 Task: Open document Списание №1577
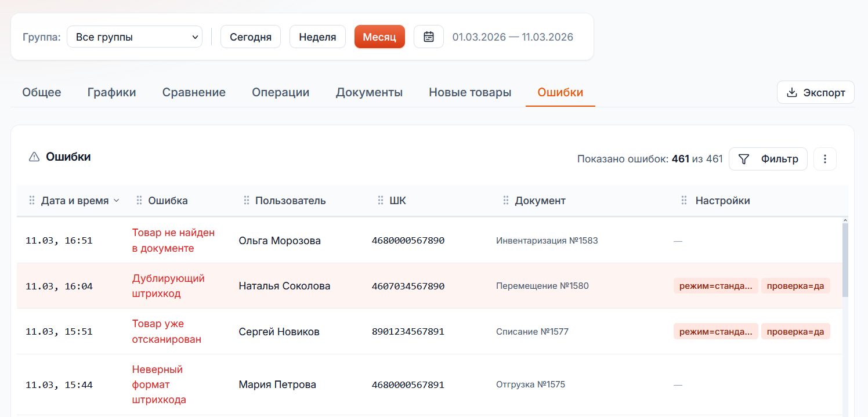pyautogui.click(x=532, y=332)
